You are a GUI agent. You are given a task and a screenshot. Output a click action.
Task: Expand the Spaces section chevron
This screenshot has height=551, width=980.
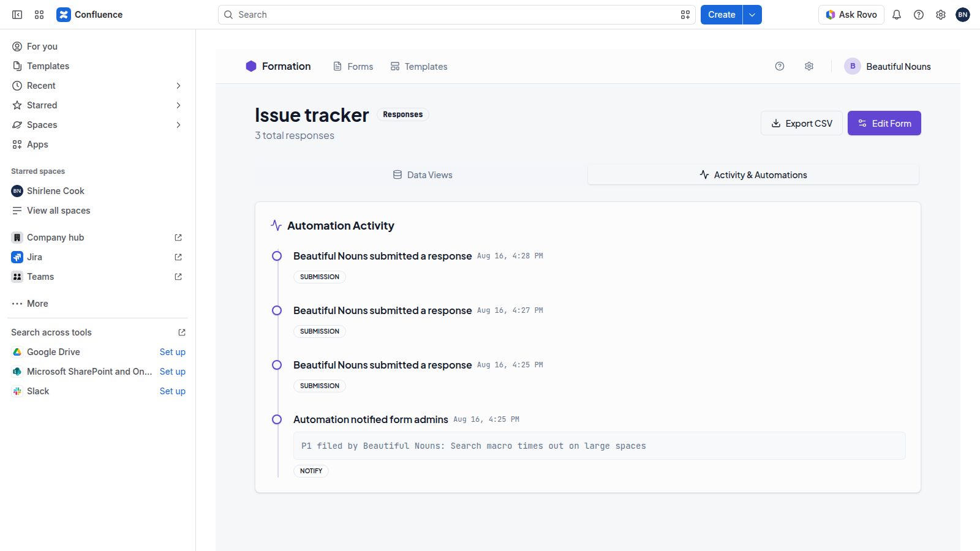(x=178, y=125)
